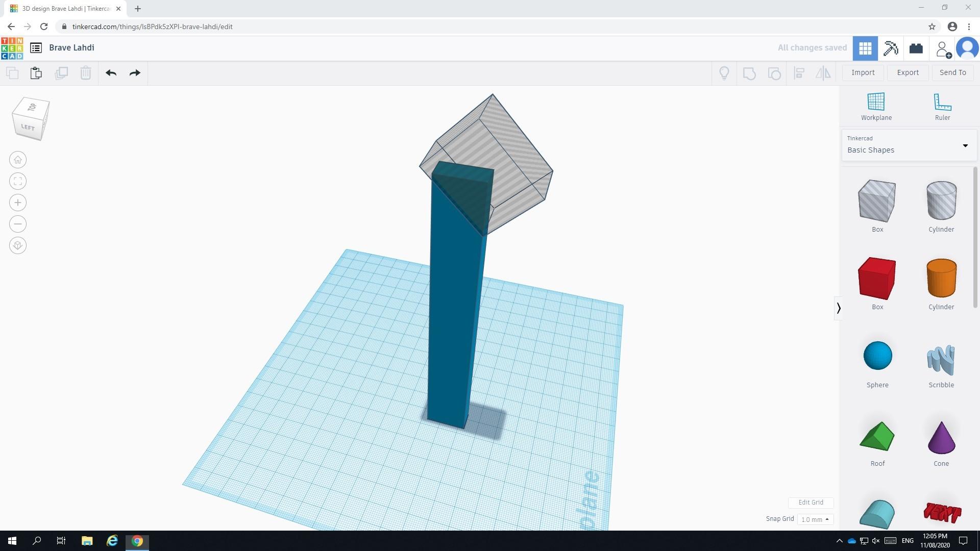Click the undo arrow

(x=111, y=73)
